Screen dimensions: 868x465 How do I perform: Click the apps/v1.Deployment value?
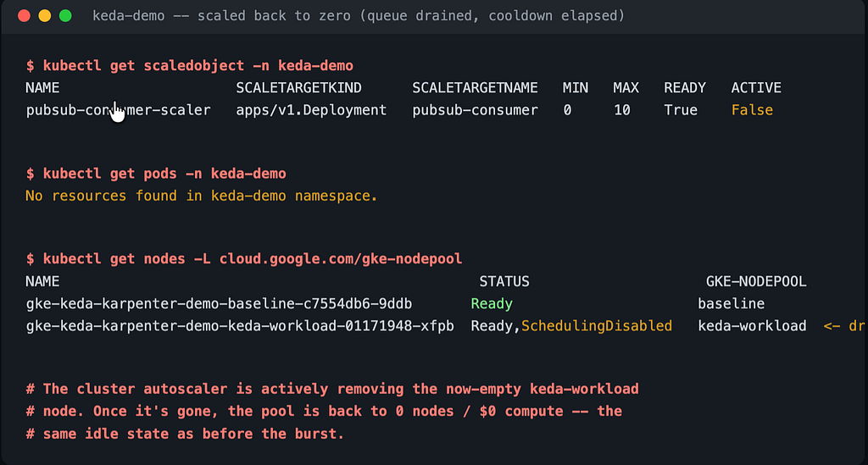click(x=311, y=110)
